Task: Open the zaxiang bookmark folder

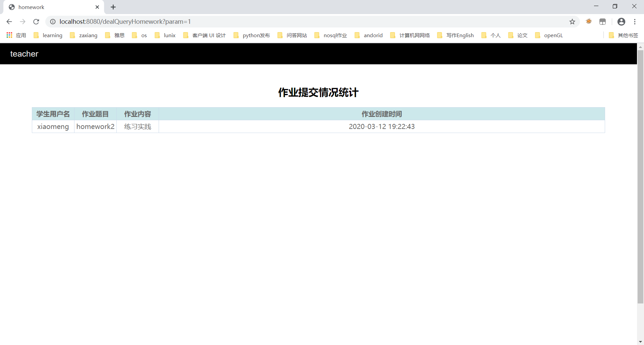Action: coord(88,35)
